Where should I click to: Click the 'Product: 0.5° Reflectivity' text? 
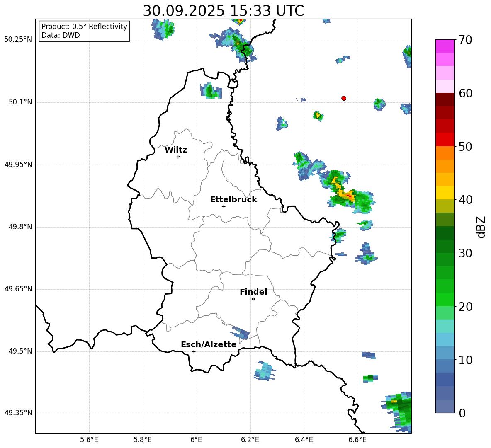(84, 27)
